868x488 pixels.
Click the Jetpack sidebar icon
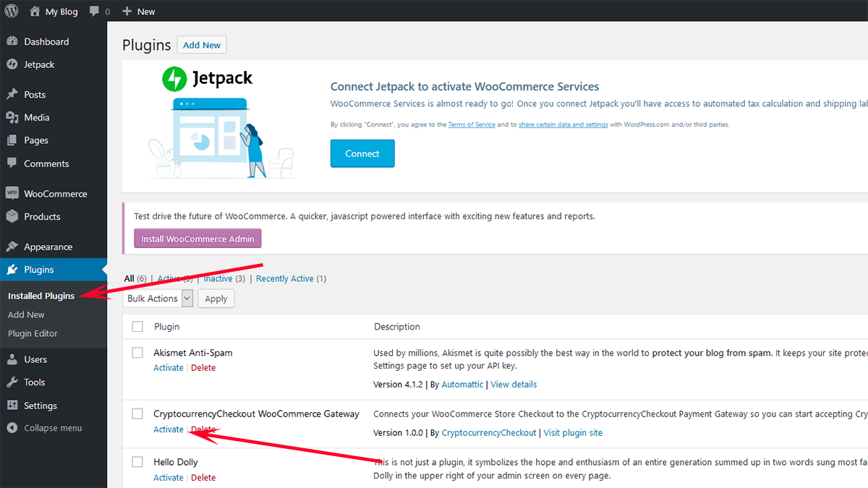point(12,64)
